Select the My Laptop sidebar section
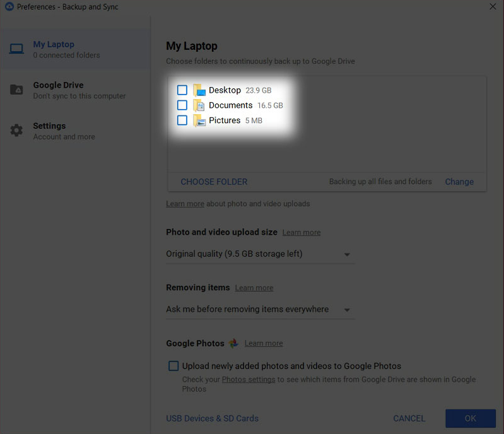 [75, 49]
